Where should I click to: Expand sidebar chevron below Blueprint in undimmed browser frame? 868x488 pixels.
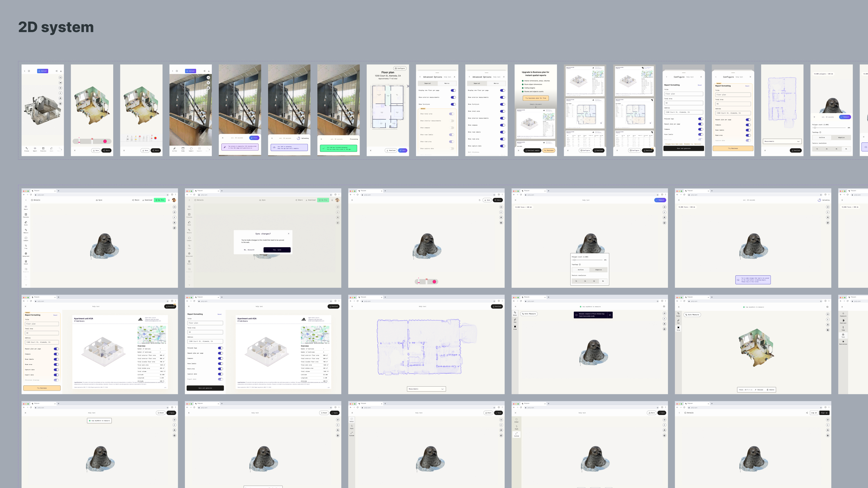[26, 285]
